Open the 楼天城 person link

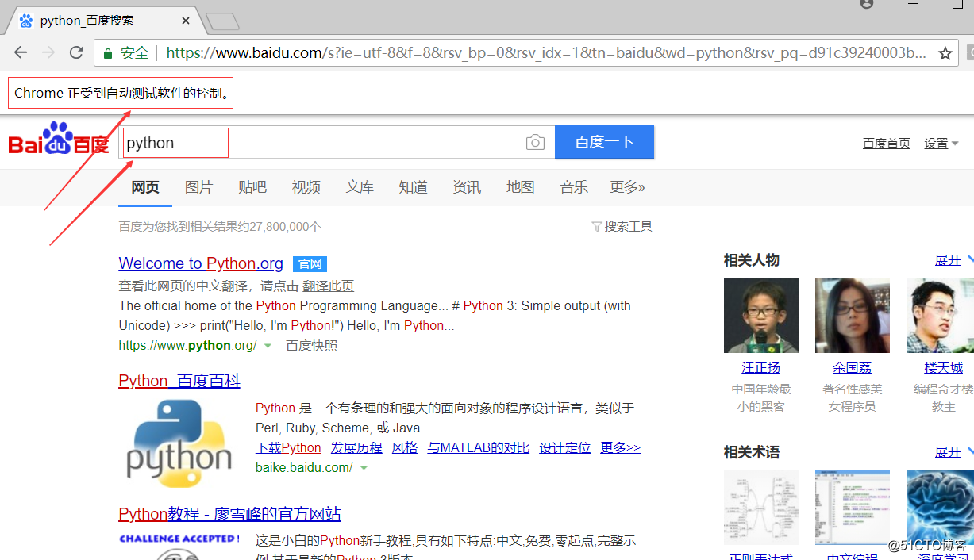[944, 368]
